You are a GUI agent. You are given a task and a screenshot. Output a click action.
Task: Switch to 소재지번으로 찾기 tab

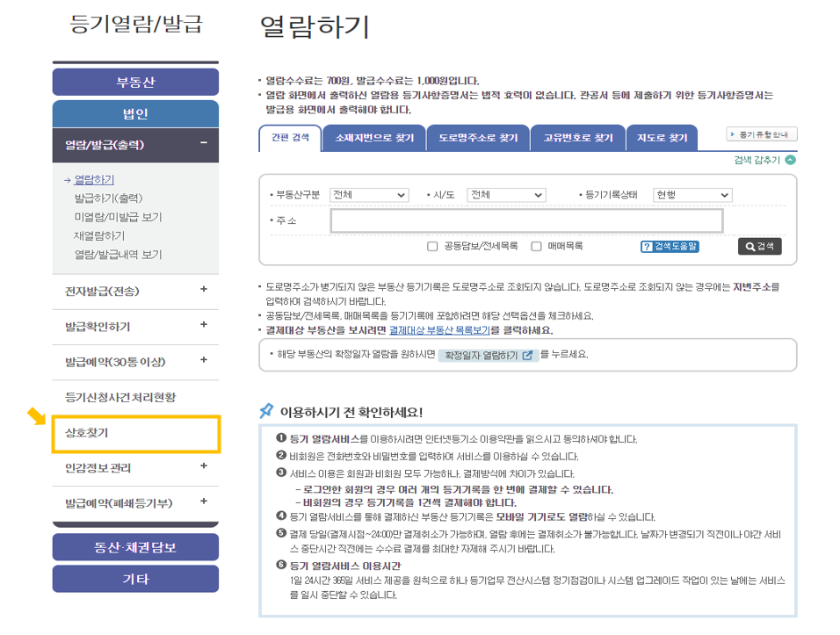coord(374,138)
